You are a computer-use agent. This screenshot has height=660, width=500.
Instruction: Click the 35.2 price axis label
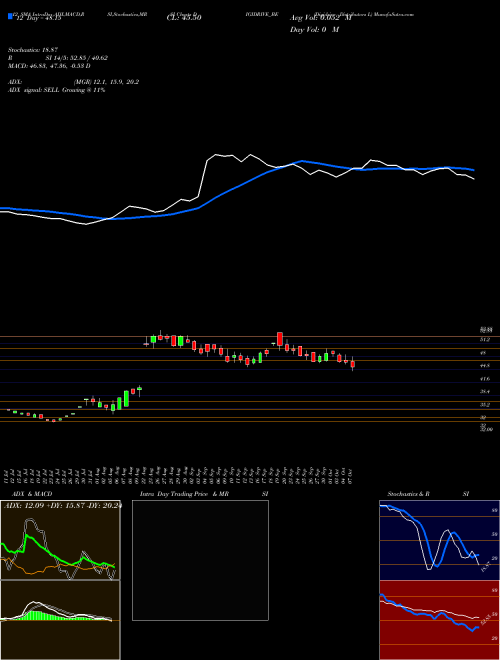click(484, 405)
